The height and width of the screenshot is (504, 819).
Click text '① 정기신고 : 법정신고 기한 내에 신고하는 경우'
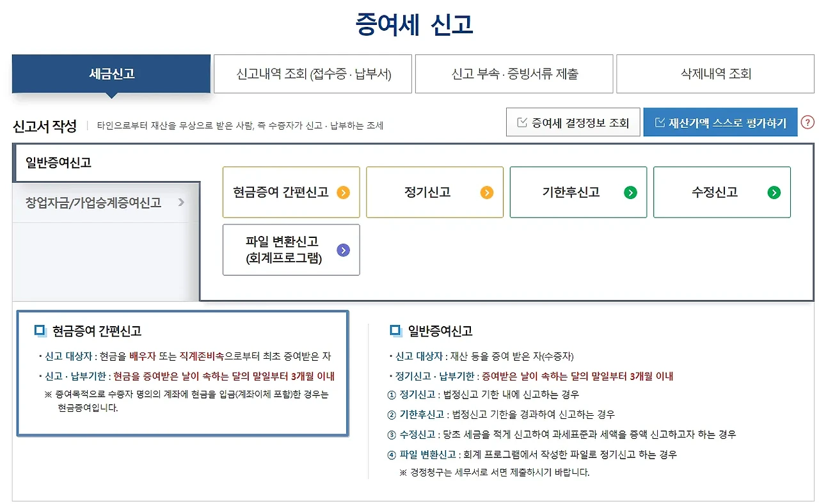[483, 395]
